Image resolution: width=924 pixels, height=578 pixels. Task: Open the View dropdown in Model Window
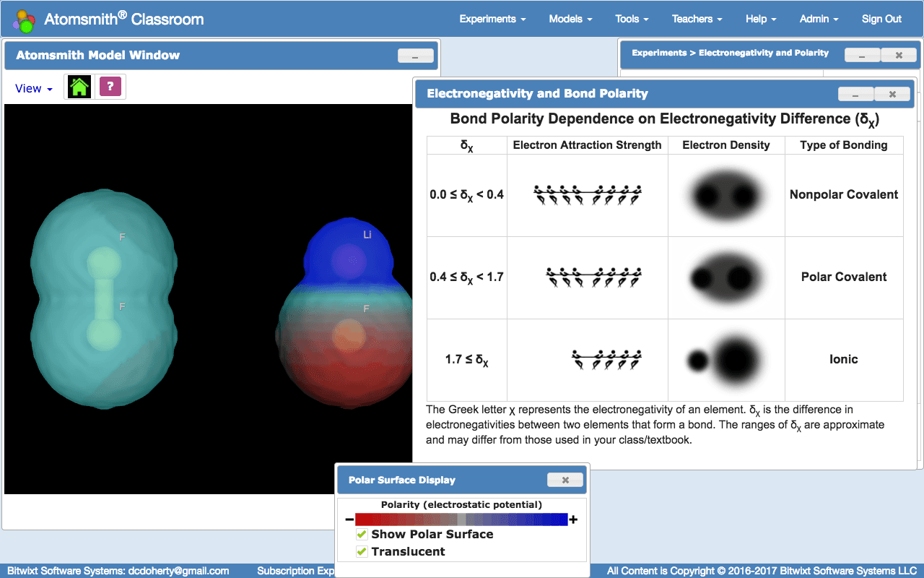[x=34, y=88]
